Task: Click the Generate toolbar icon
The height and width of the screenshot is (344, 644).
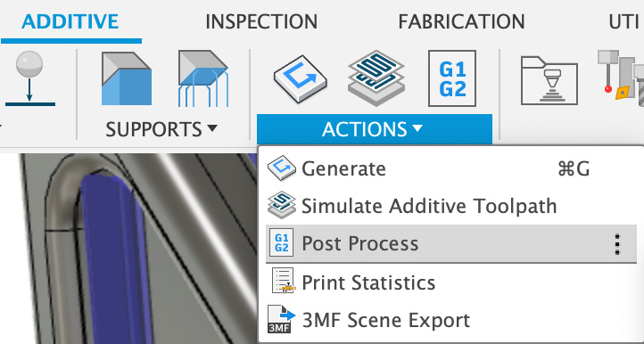Action: point(301,78)
